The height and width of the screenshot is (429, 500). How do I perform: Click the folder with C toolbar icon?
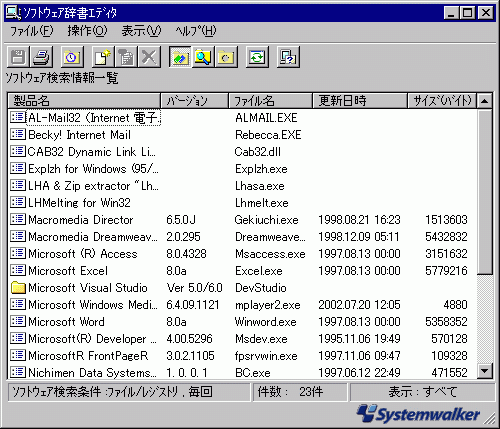(227, 57)
